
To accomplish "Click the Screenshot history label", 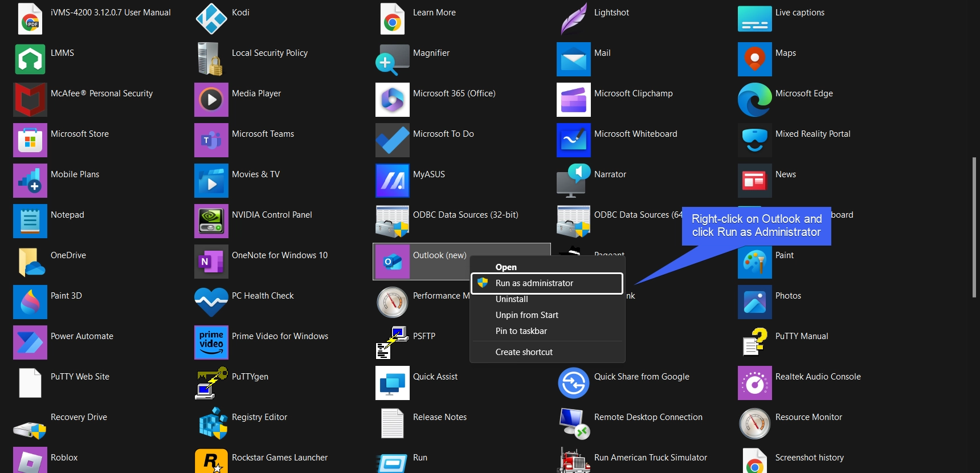I will [x=810, y=458].
